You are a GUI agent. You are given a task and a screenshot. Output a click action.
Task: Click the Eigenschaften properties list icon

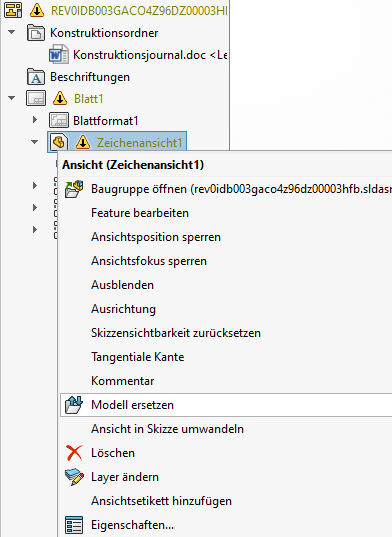(x=74, y=525)
